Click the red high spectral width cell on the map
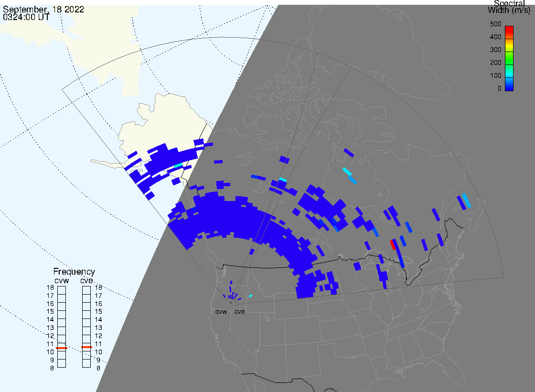Image resolution: width=535 pixels, height=392 pixels. pos(393,244)
